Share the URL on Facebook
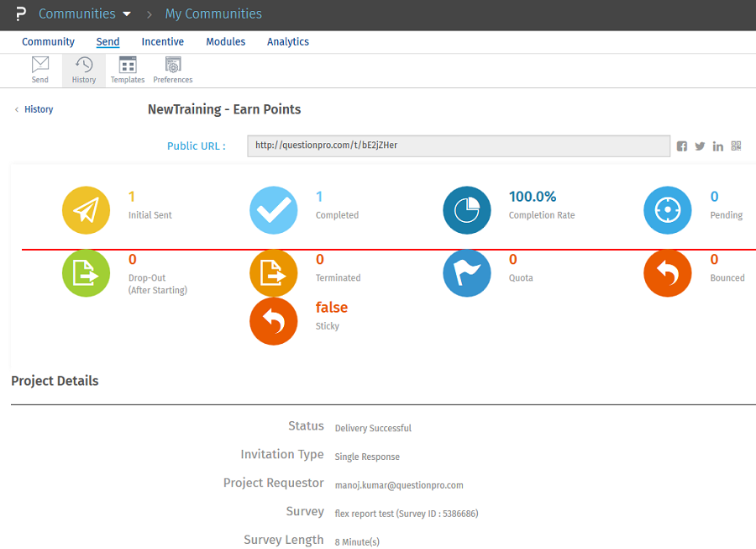756x549 pixels. click(682, 146)
